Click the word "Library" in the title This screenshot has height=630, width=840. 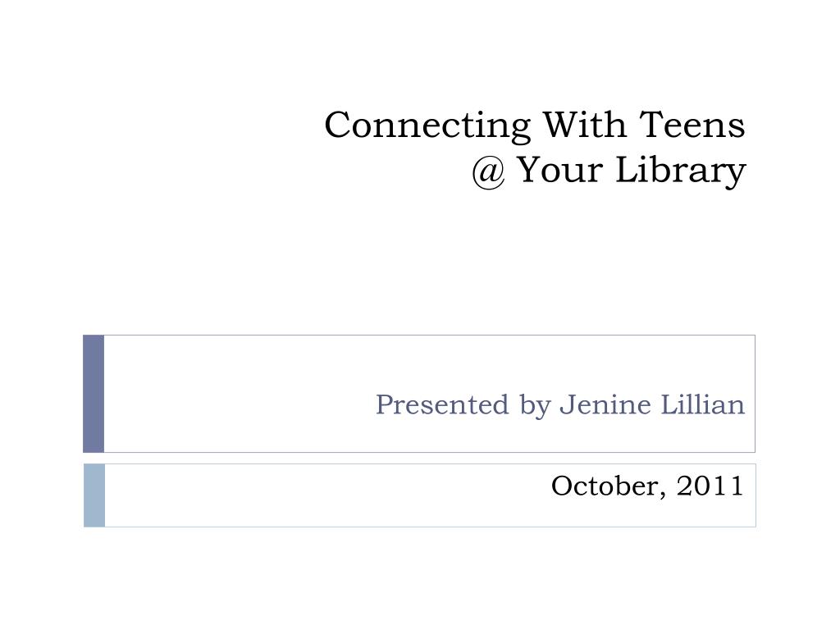click(x=680, y=171)
